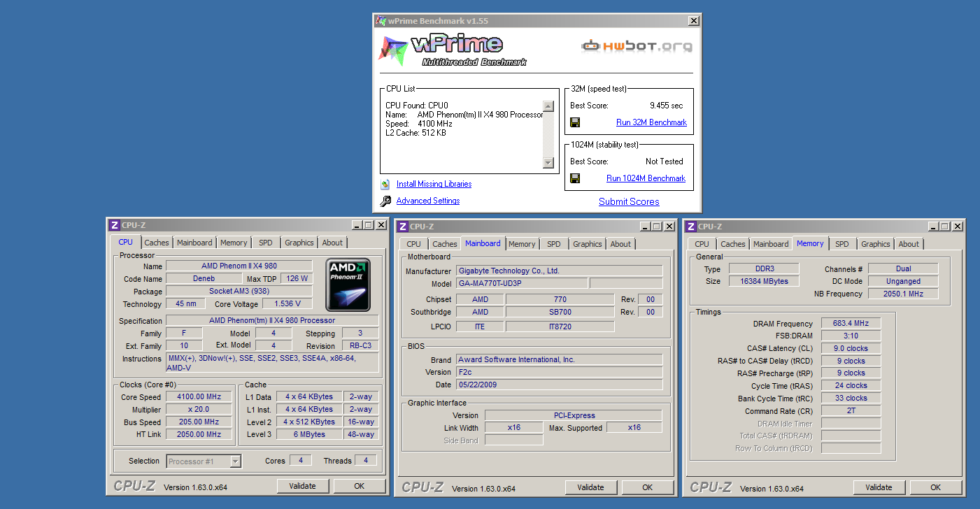The height and width of the screenshot is (509, 980).
Task: Click the Submit Scores link
Action: [629, 201]
